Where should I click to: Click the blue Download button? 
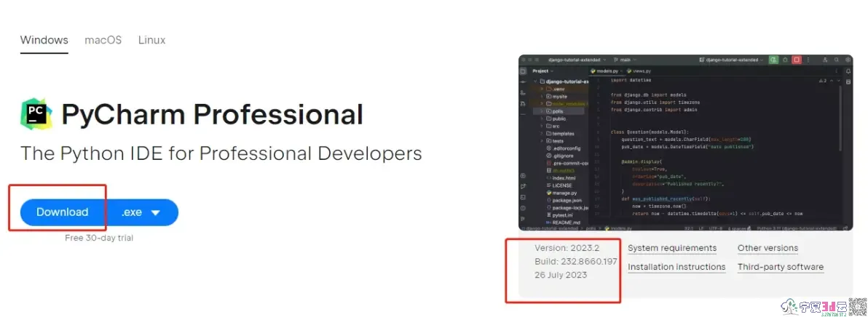63,212
